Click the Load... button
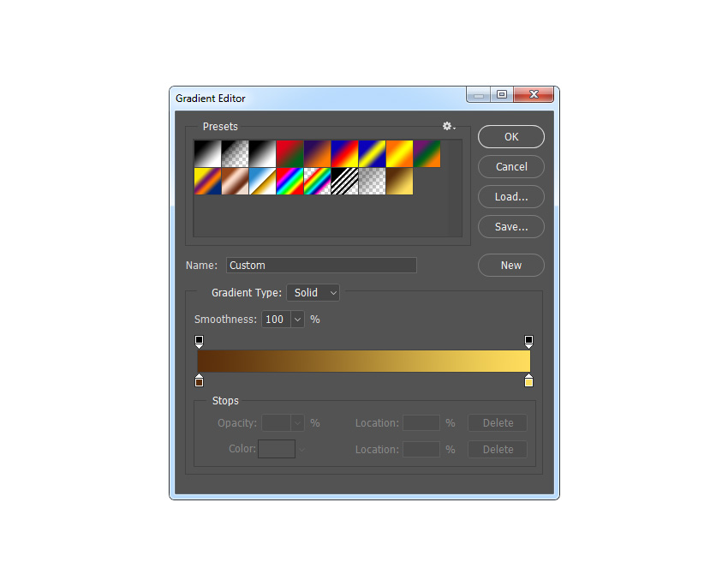 coord(511,197)
